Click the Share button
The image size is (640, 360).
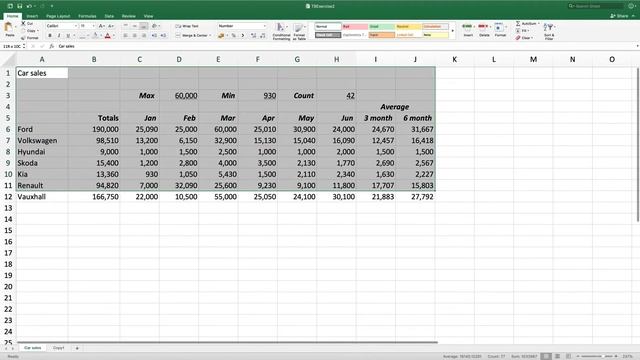click(x=620, y=16)
